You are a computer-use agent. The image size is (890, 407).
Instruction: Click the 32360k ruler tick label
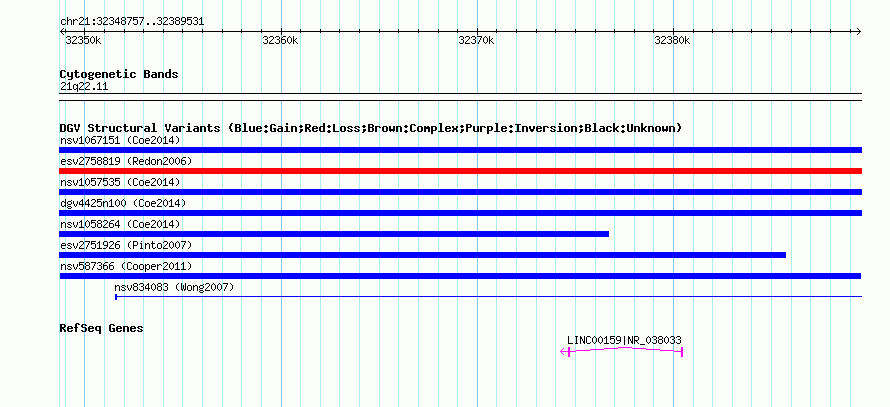coord(280,41)
